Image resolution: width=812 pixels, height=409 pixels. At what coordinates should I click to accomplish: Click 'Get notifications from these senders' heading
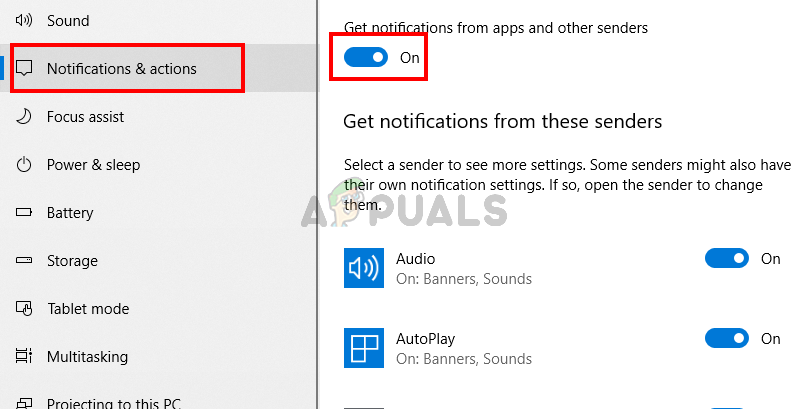(502, 121)
